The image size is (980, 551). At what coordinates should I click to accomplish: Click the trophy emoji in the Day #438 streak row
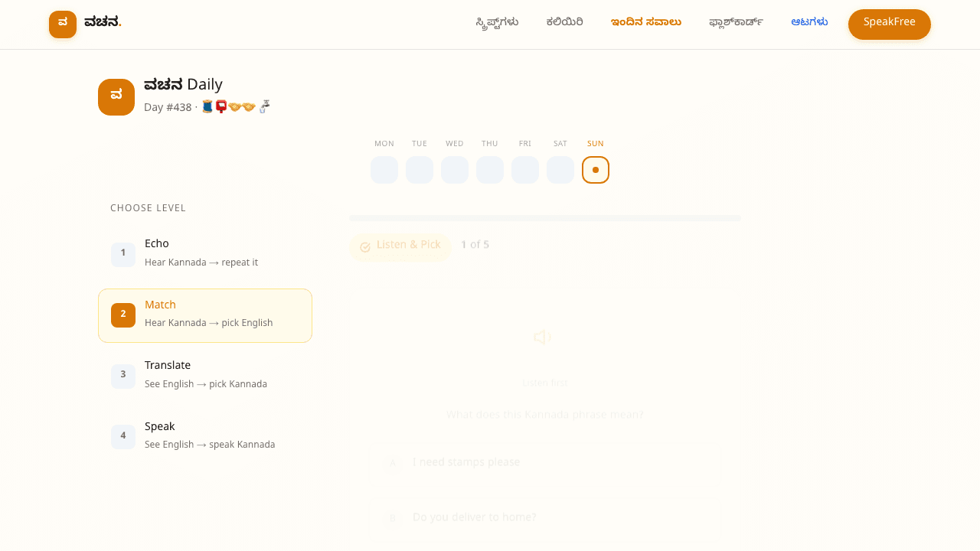234,106
